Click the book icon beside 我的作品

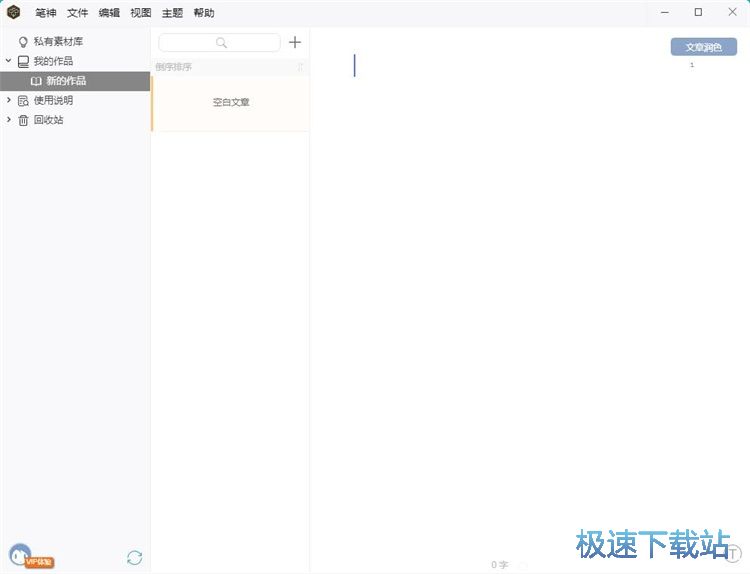coord(23,62)
